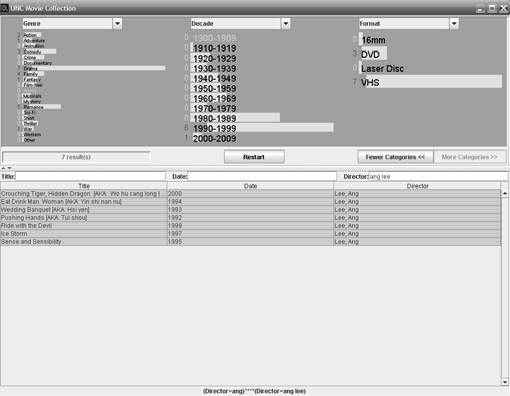The width and height of the screenshot is (510, 396).
Task: Click the 7 result(s) indicator
Action: 76,157
